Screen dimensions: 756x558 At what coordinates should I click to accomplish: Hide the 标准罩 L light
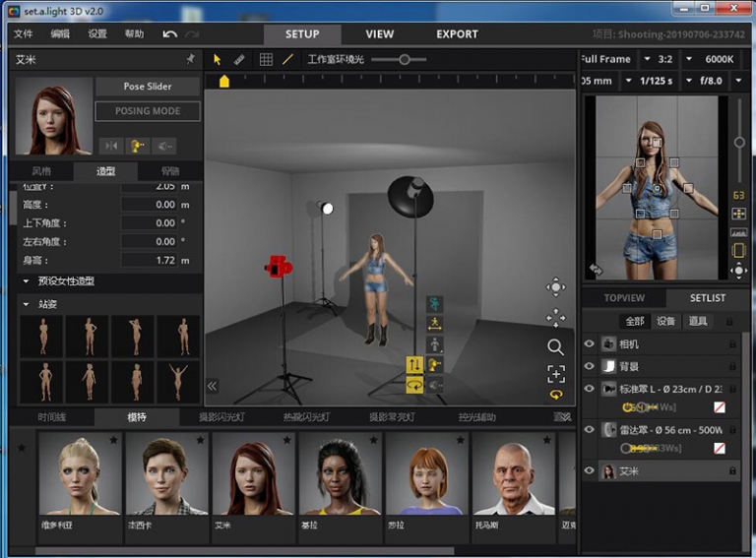pyautogui.click(x=590, y=389)
